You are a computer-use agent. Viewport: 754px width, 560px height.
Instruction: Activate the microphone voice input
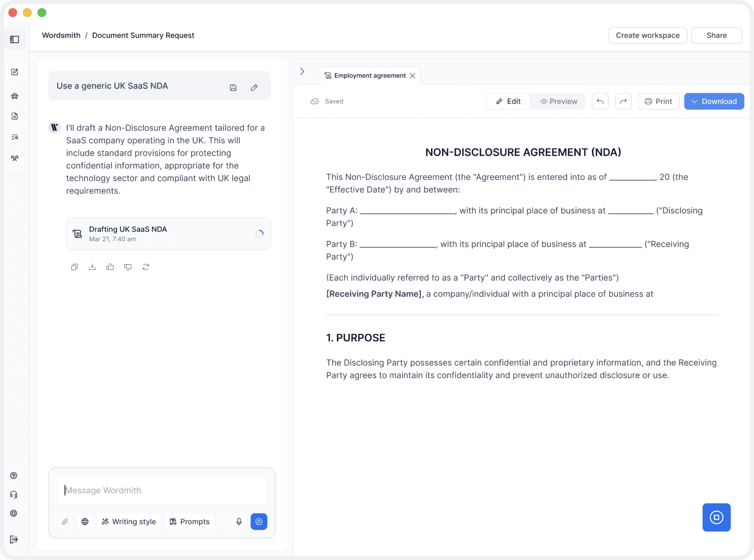pyautogui.click(x=239, y=522)
